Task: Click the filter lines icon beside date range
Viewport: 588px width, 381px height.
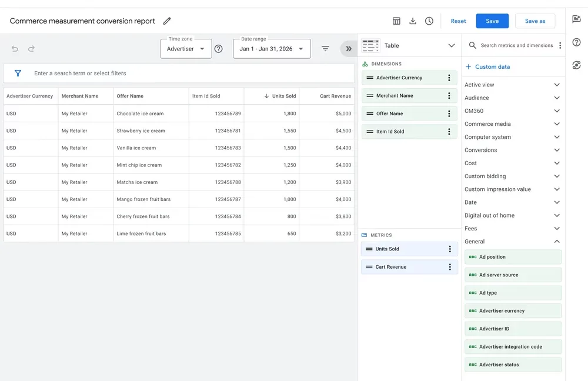Action: pyautogui.click(x=325, y=49)
